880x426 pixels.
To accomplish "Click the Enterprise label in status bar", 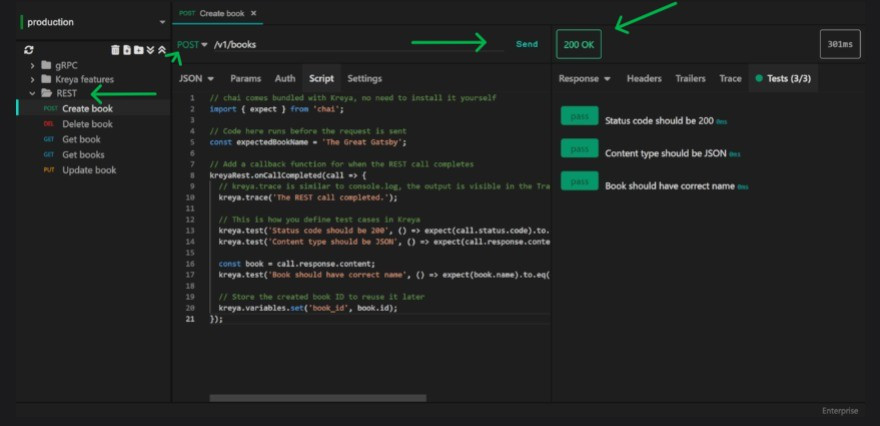I will click(840, 411).
